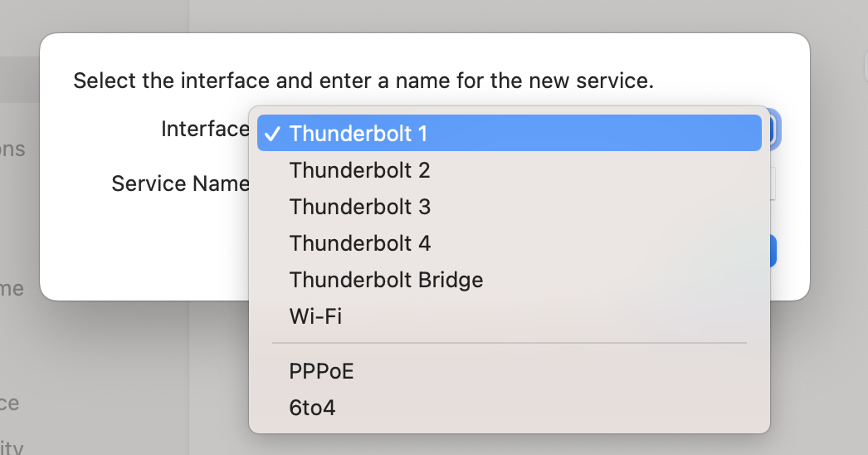The width and height of the screenshot is (868, 455).
Task: Click the partially hidden blue dialog button
Action: tap(773, 251)
